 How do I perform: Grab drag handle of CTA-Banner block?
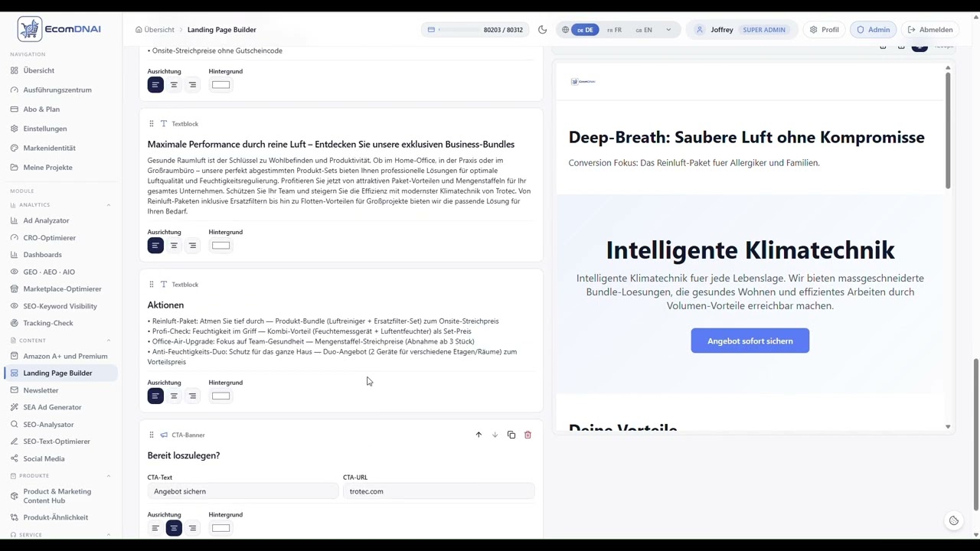152,435
